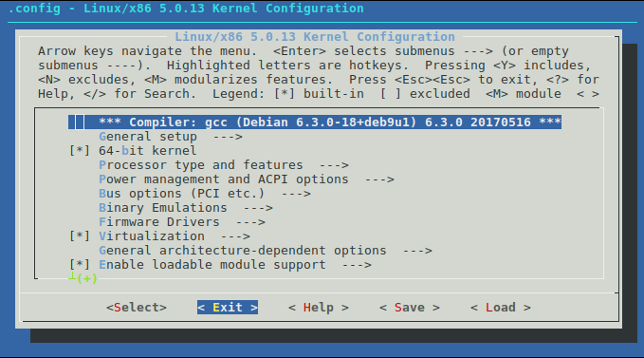
Task: Toggle the 64-bit kernel checkbox
Action: click(80, 151)
